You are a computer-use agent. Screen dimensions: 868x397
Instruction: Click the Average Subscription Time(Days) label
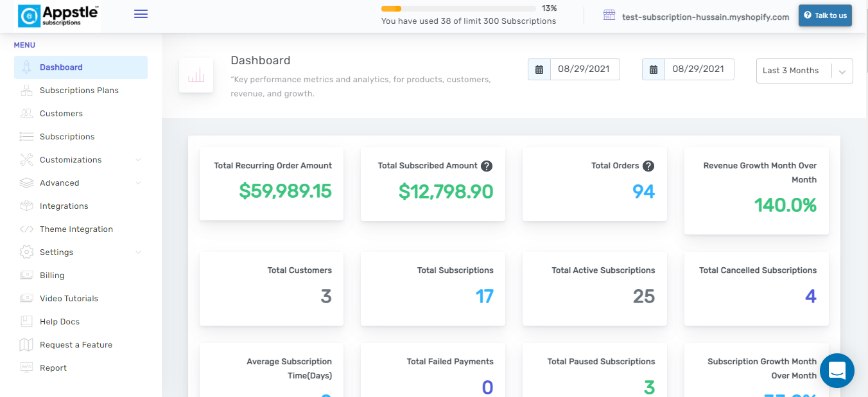pyautogui.click(x=289, y=369)
